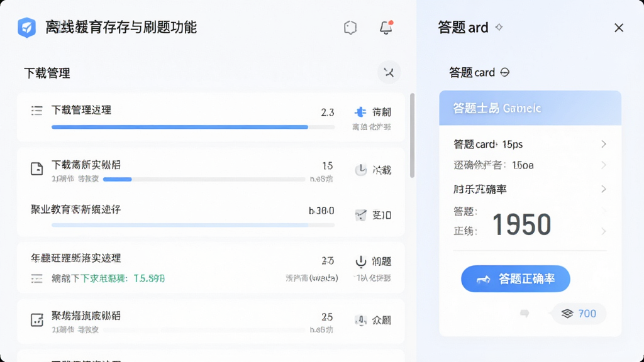644x362 pixels.
Task: Click the blue plug icon in first row
Action: (360, 112)
